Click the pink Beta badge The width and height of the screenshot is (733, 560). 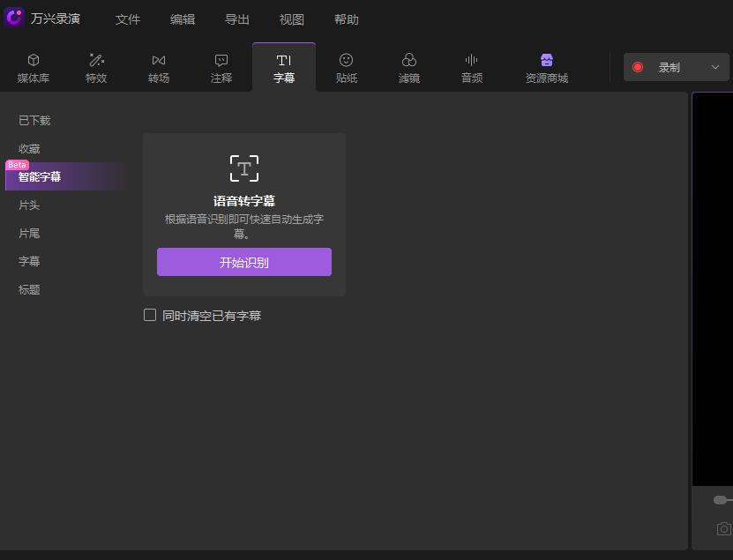18,165
